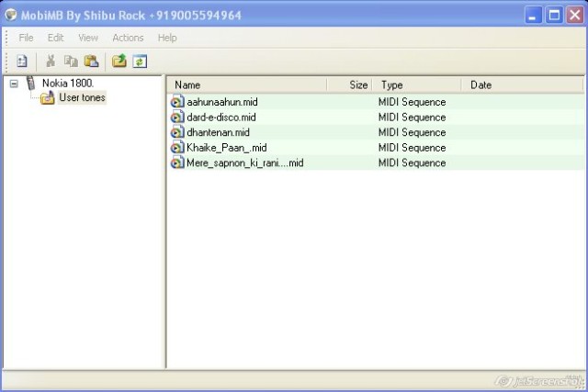The width and height of the screenshot is (588, 392).
Task: Sort list by Date column header
Action: point(522,85)
